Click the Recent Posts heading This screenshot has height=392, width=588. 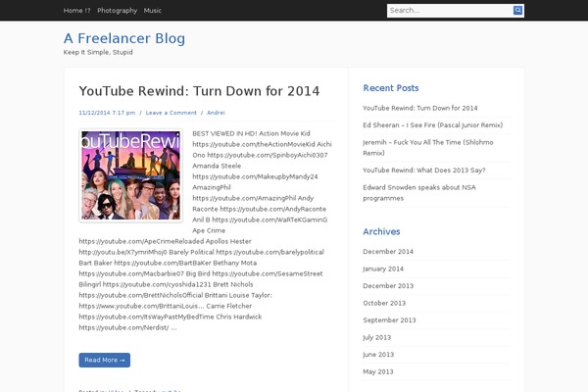point(391,88)
